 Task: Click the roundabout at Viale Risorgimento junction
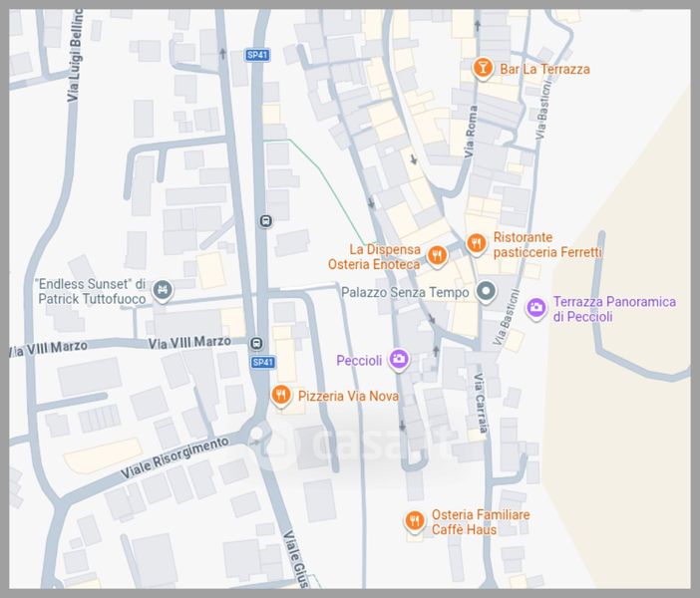[256, 434]
